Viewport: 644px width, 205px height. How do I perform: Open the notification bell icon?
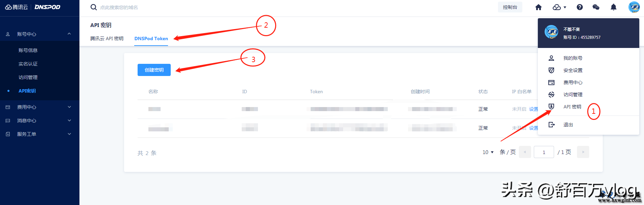point(614,7)
